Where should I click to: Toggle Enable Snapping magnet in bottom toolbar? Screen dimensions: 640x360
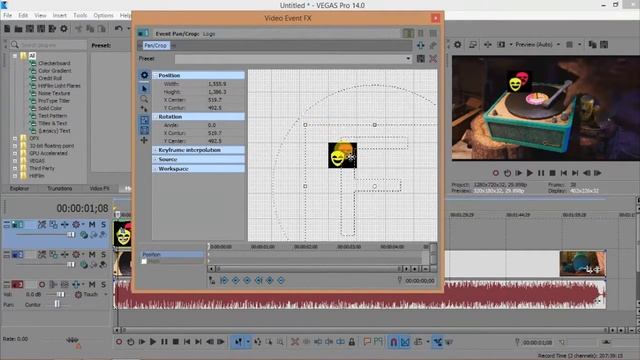[x=393, y=342]
